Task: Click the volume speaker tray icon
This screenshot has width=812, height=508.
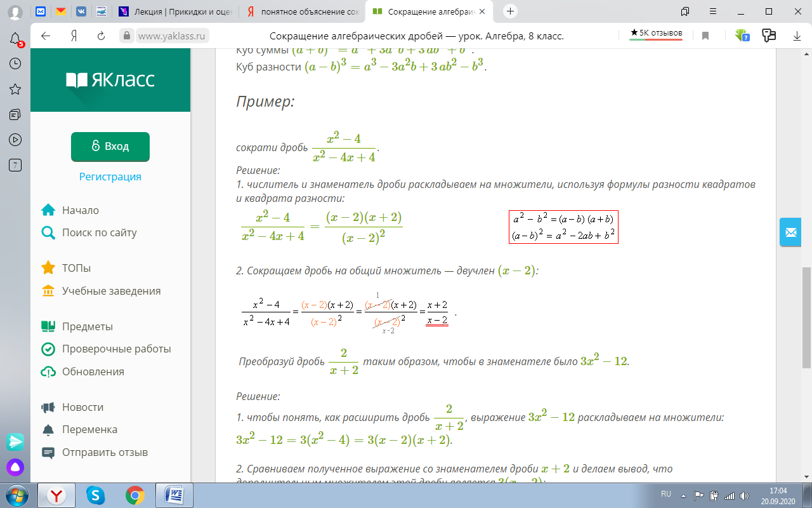Action: pos(745,495)
